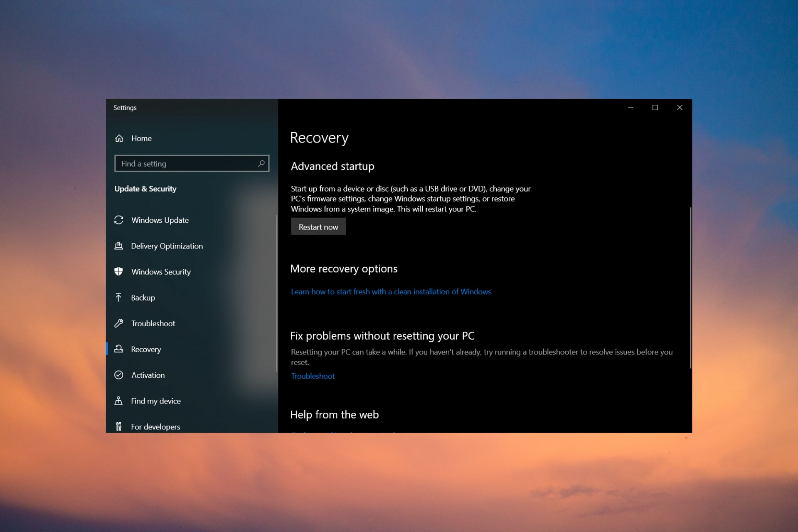Click the search magnifier in Find a setting
This screenshot has width=798, height=532.
[x=261, y=164]
